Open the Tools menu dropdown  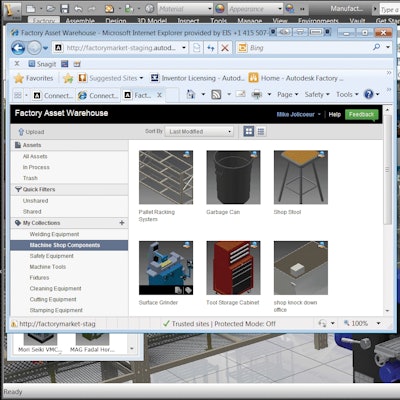tap(347, 95)
